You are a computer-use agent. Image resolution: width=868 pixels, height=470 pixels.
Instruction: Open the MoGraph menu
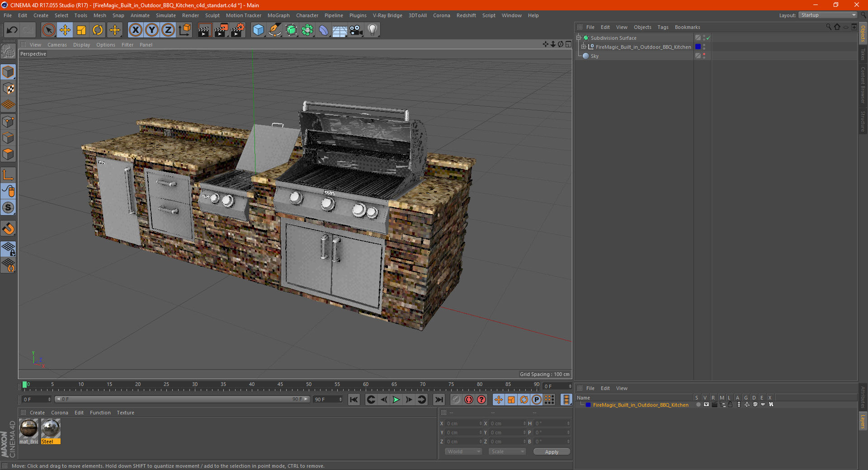point(278,15)
